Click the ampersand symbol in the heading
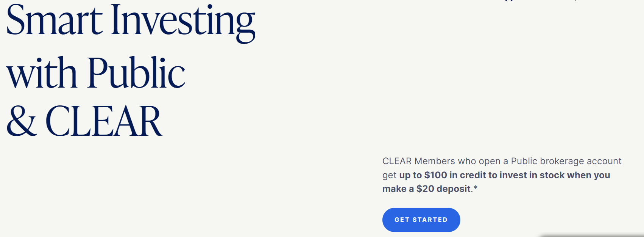Screen dimensions: 644x237 [22, 121]
